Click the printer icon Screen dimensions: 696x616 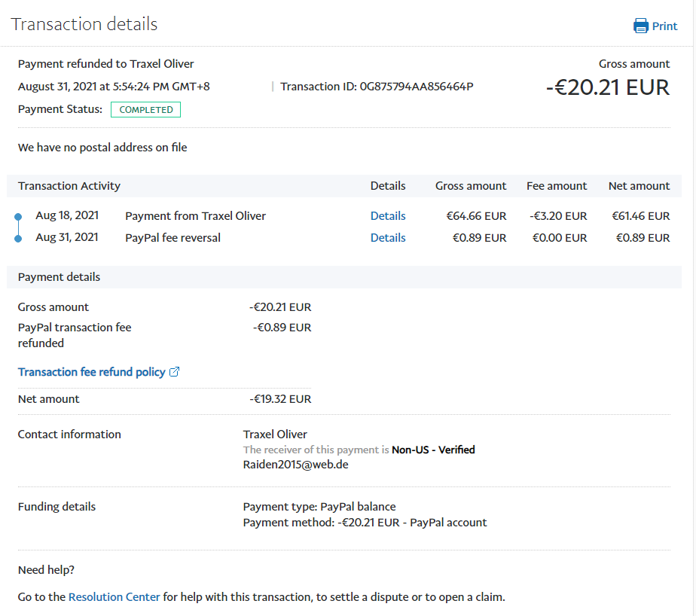point(641,26)
